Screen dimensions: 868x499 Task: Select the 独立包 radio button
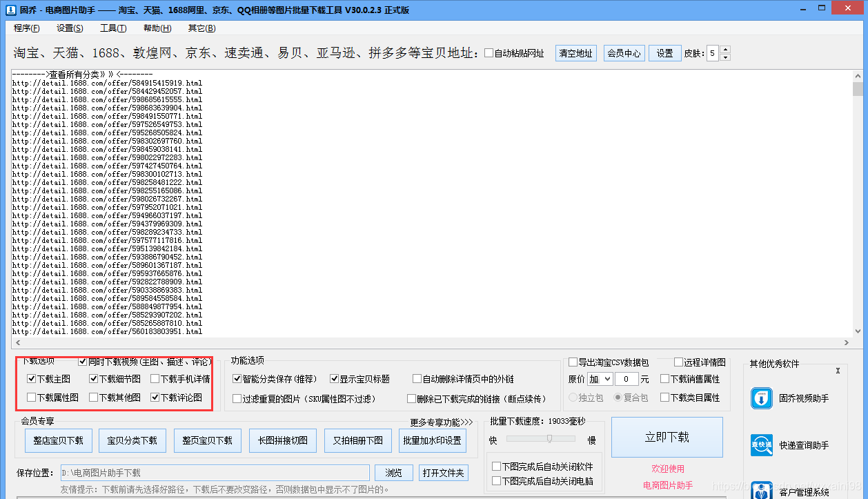pyautogui.click(x=573, y=398)
